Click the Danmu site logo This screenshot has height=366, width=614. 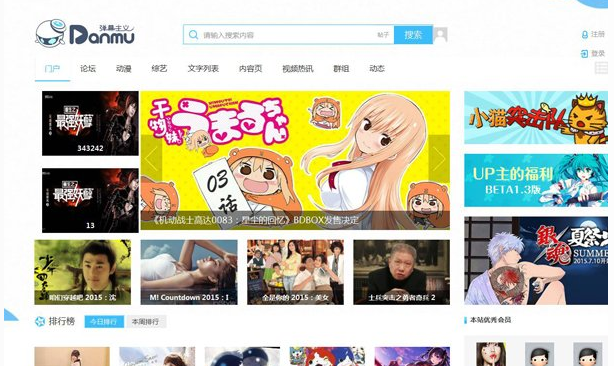point(85,34)
